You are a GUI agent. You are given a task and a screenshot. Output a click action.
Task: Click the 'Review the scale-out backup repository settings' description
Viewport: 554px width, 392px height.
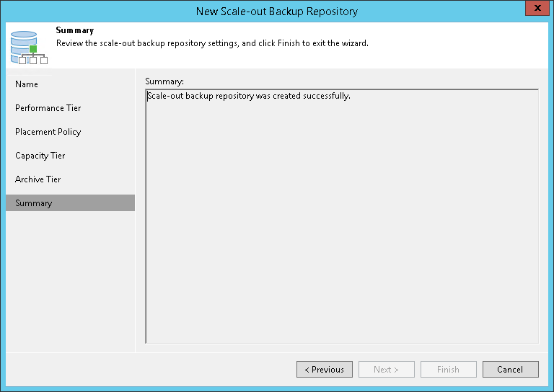tap(212, 43)
